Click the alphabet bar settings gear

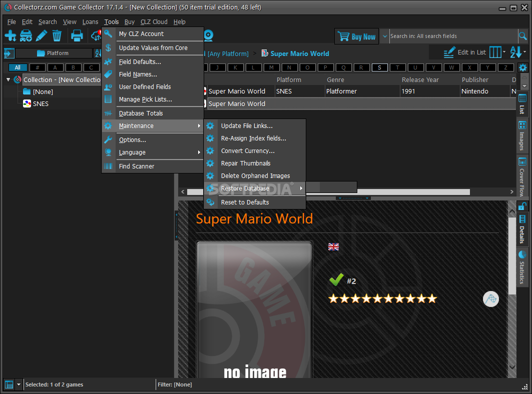click(523, 67)
